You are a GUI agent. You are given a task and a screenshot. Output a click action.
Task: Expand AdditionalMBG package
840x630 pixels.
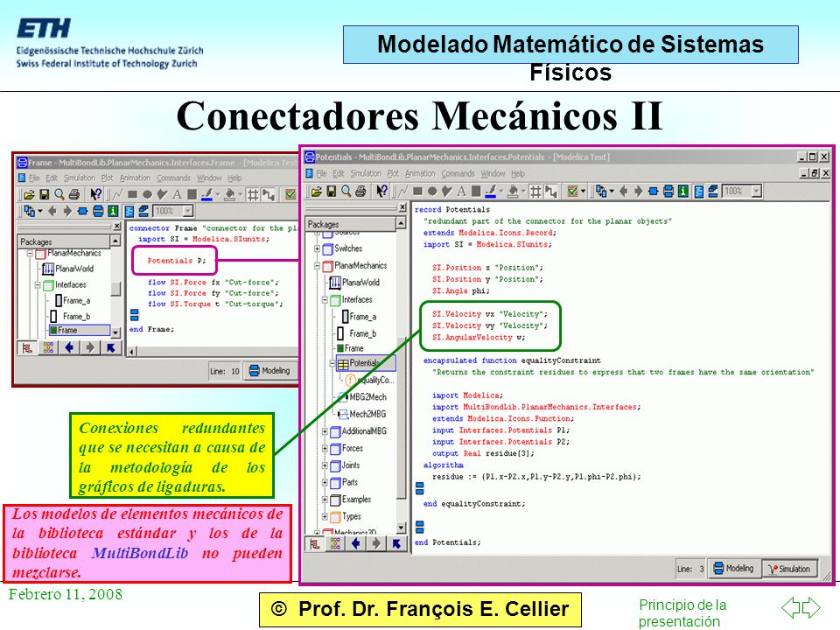(325, 431)
